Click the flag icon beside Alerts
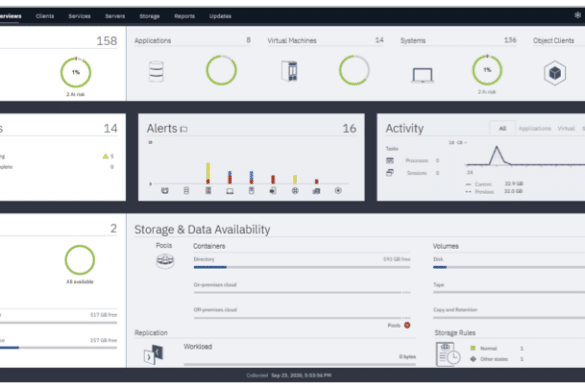585x390 pixels. [184, 129]
